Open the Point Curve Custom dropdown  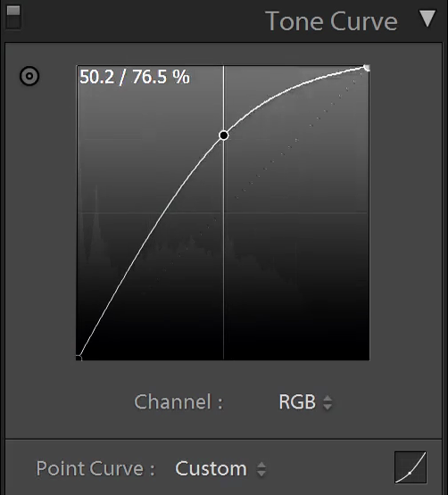220,469
